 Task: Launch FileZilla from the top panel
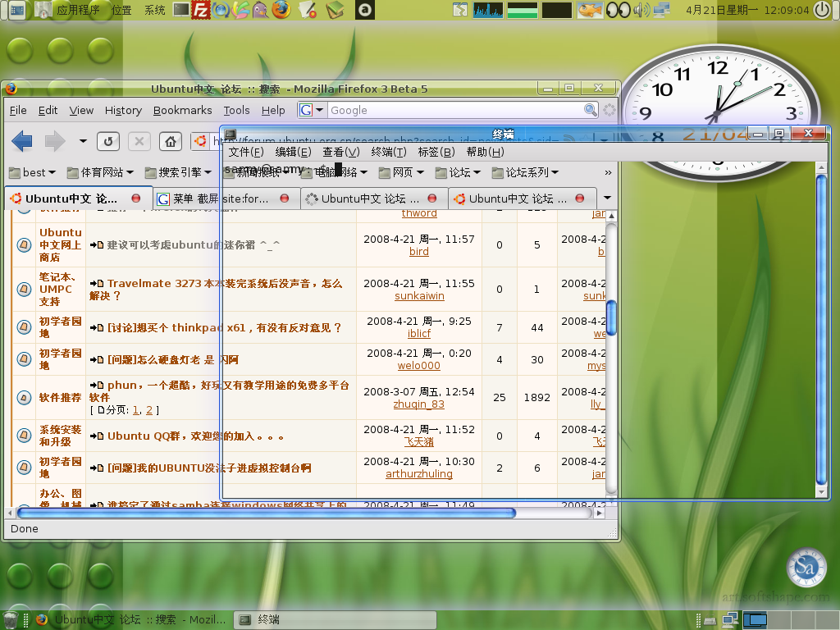[201, 10]
